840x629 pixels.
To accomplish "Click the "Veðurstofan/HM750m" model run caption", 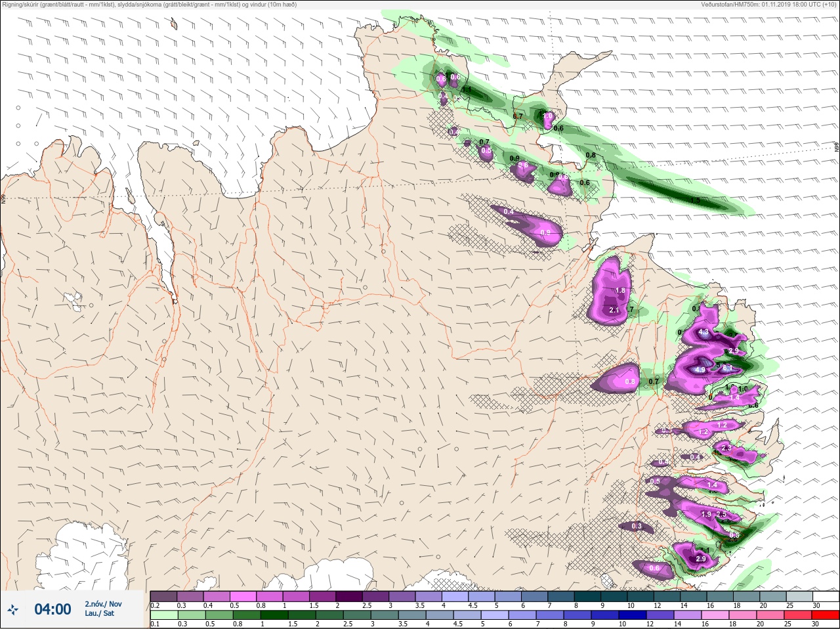I will pyautogui.click(x=768, y=5).
